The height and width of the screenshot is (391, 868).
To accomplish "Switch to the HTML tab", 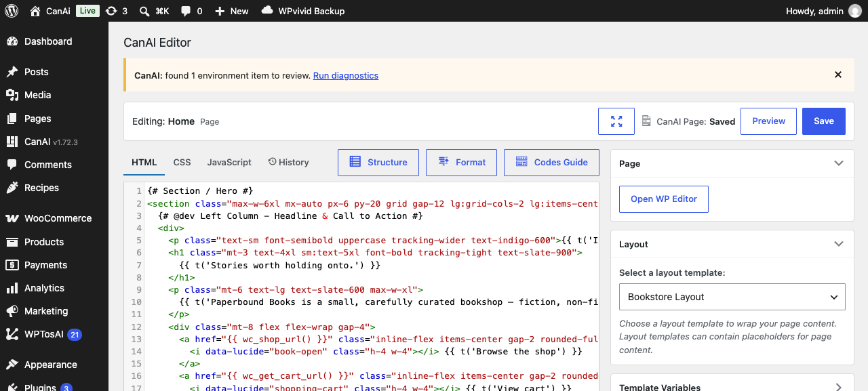I will [x=144, y=162].
